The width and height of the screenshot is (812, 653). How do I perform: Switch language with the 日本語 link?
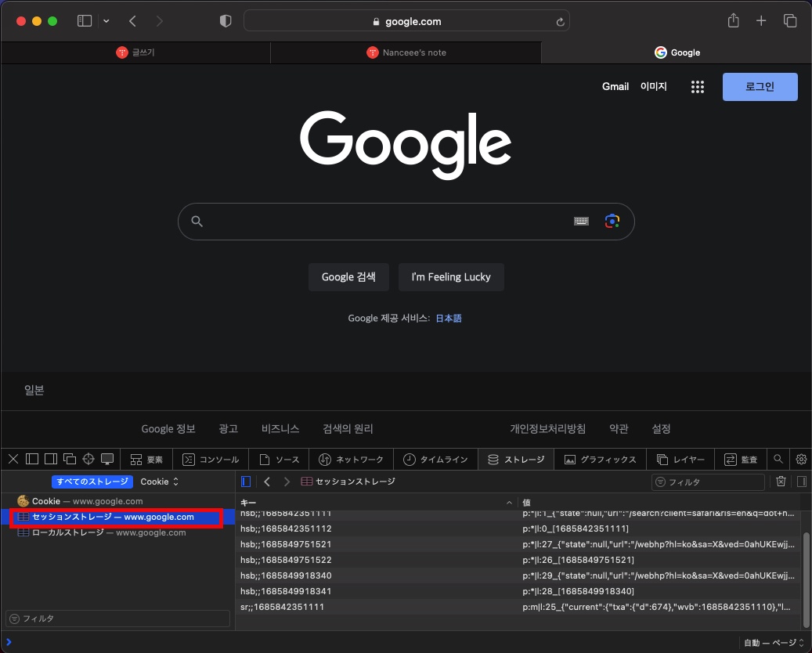[x=449, y=318]
